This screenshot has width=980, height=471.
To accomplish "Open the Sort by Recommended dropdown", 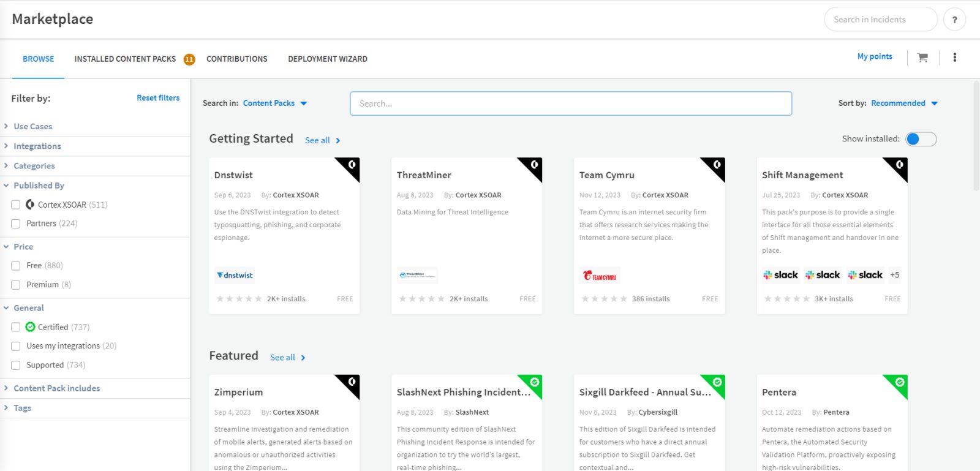I will [x=904, y=104].
